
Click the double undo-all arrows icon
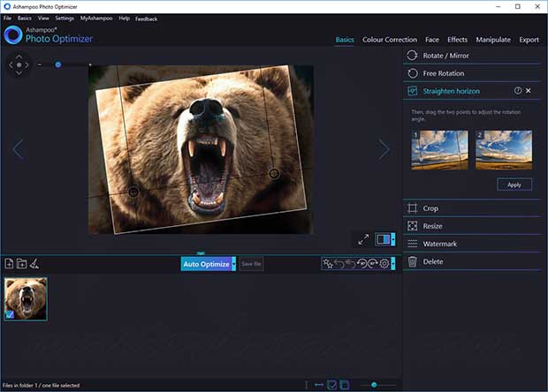pos(351,264)
